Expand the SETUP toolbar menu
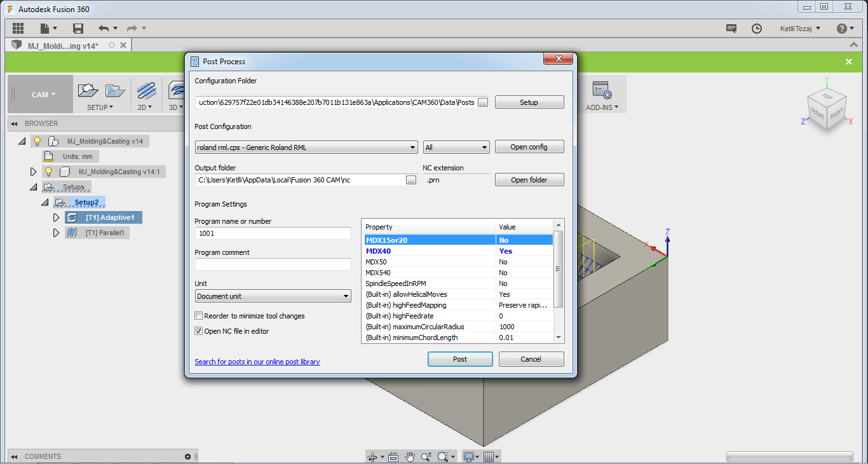868x464 pixels. [100, 107]
